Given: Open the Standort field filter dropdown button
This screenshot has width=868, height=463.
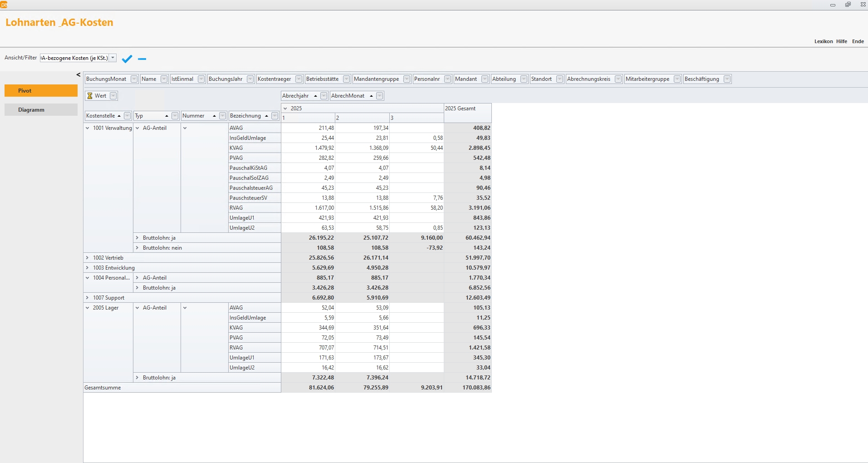Looking at the screenshot, I should pos(559,79).
